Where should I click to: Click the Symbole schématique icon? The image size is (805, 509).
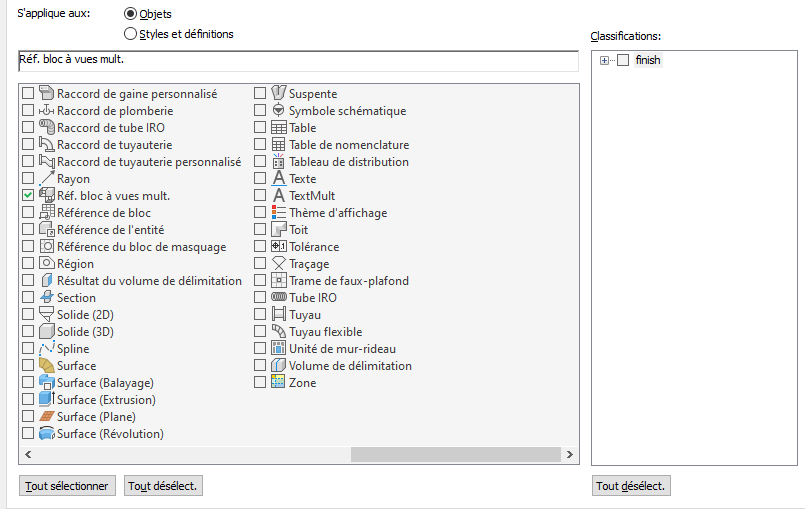pyautogui.click(x=279, y=111)
